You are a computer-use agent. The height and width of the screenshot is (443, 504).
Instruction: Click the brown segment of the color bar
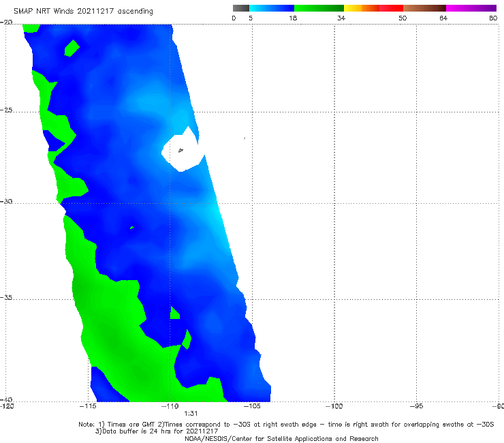pyautogui.click(x=424, y=8)
